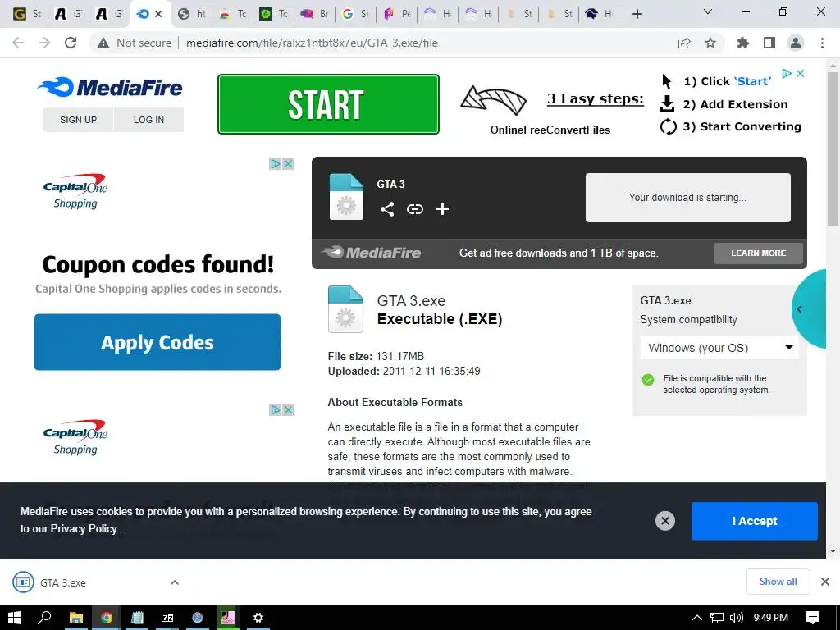Image resolution: width=840 pixels, height=630 pixels.
Task: Switch to the Google 'G' Si tab
Action: (x=356, y=14)
